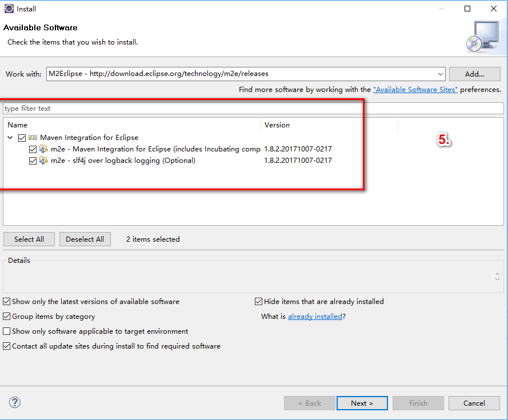Viewport: 508px width, 420px height.
Task: Click the Eclipse Install window icon
Action: click(9, 9)
